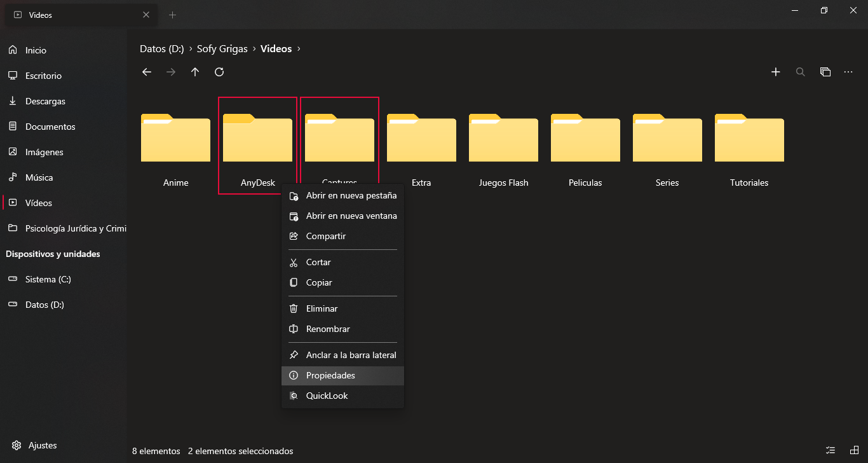The height and width of the screenshot is (463, 868).
Task: Open Imágenes from the sidebar
Action: 46,151
